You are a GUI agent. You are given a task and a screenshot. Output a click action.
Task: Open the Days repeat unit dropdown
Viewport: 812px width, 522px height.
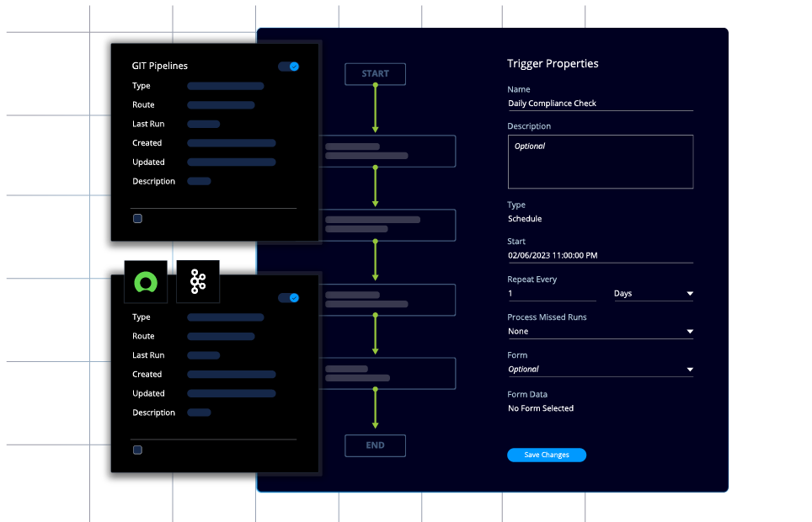pyautogui.click(x=654, y=294)
